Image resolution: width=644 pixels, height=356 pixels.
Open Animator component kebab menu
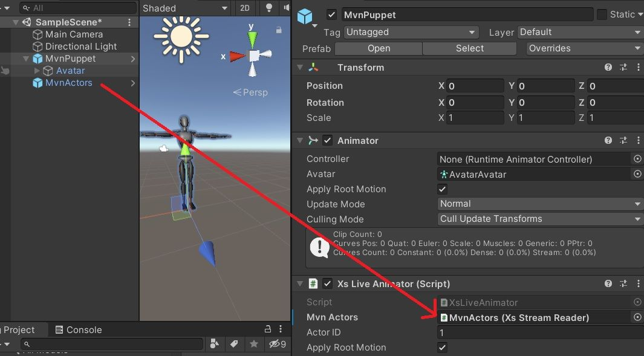point(638,140)
